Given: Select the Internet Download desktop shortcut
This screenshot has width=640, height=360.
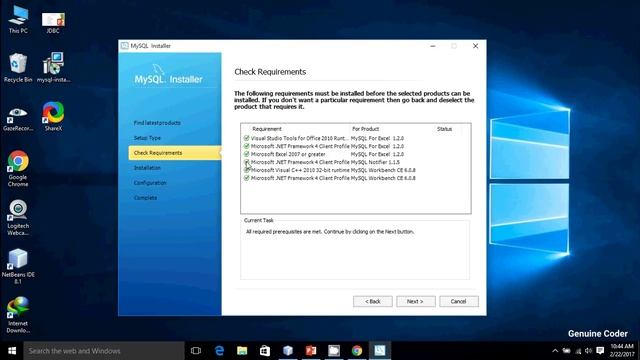Looking at the screenshot, I should pos(18,315).
